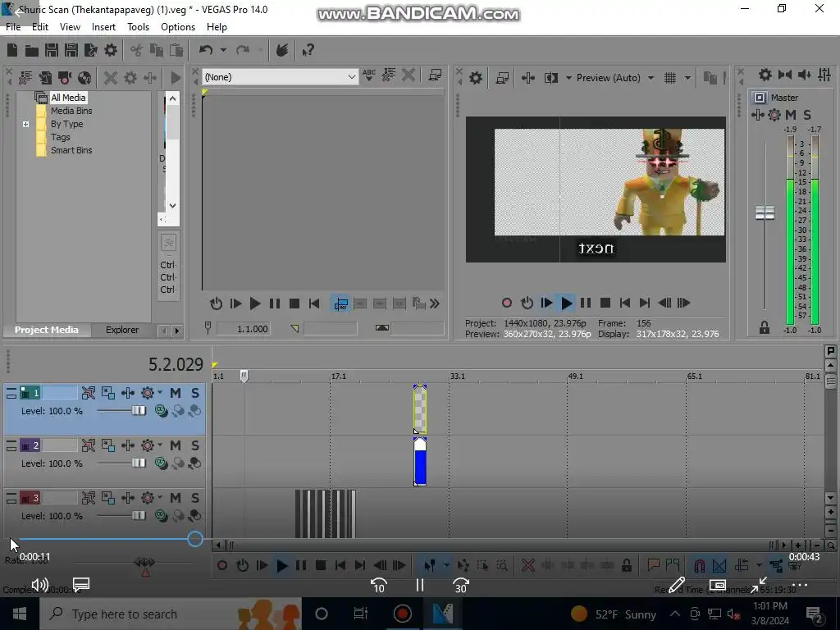Click Play in the video preview window
This screenshot has width=840, height=630.
pyautogui.click(x=566, y=304)
